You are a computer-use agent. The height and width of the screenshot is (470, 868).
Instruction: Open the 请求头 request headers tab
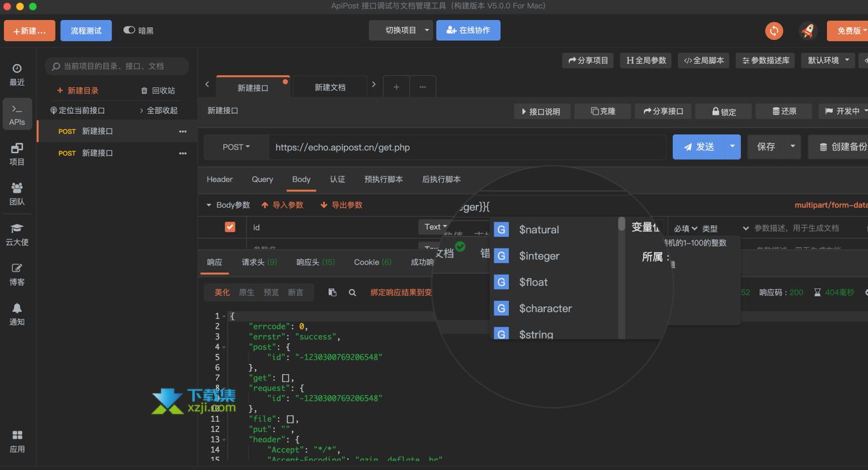tap(259, 262)
